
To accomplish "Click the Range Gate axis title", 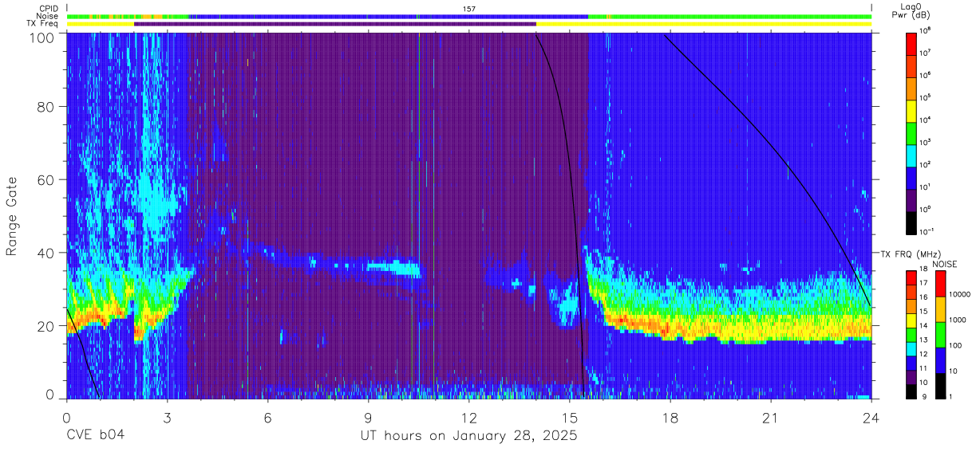I will (13, 216).
